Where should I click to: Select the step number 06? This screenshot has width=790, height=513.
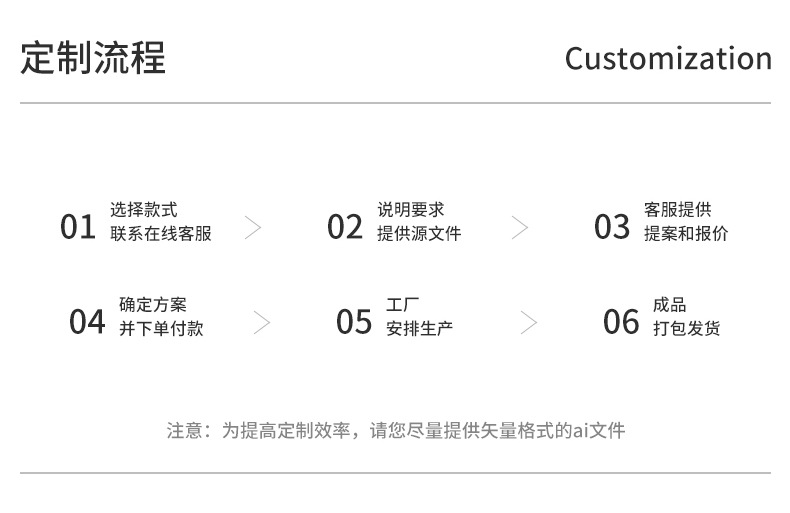pos(621,322)
